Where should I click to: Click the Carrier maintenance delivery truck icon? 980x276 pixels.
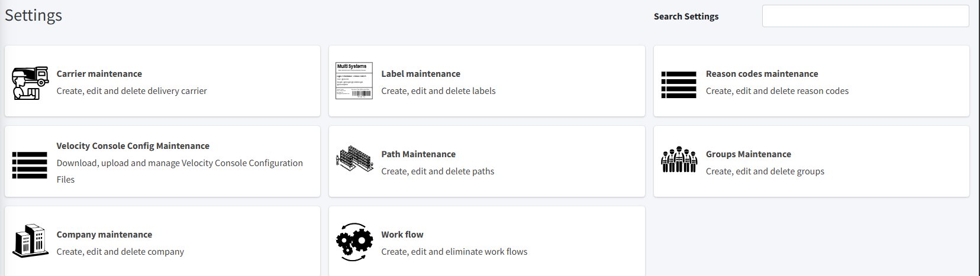30,83
